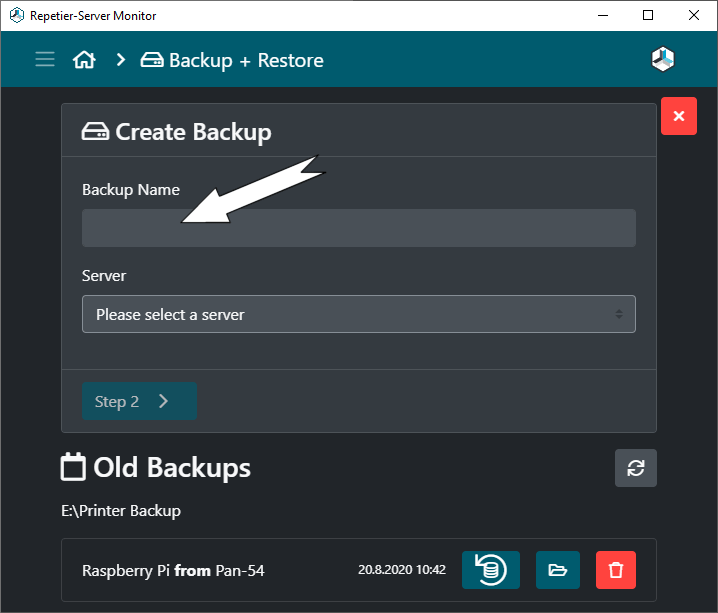Go to the home dashboard icon
718x613 pixels.
pos(84,60)
